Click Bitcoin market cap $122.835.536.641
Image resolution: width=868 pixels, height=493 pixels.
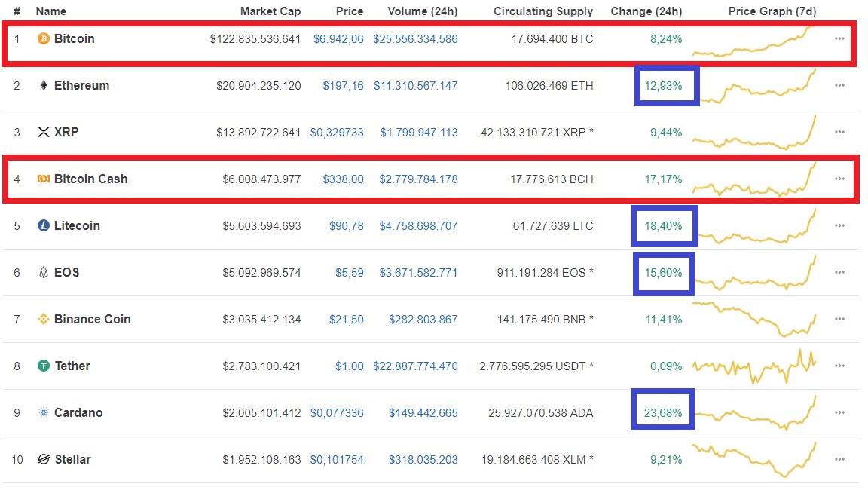click(255, 38)
